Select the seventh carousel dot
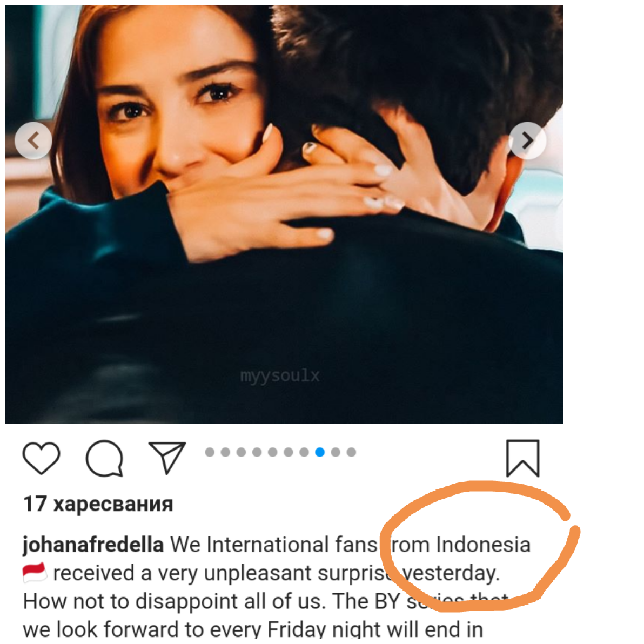The image size is (644, 644). (304, 452)
